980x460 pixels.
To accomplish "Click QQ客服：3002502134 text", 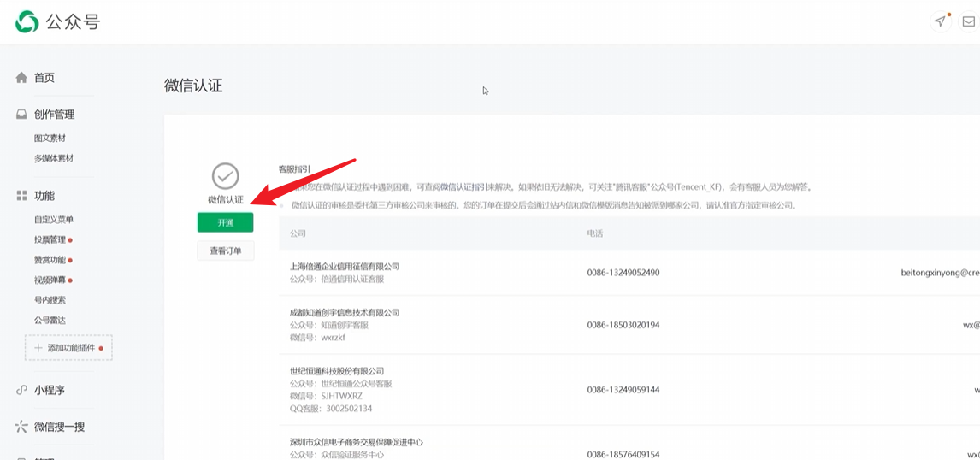I will (331, 409).
